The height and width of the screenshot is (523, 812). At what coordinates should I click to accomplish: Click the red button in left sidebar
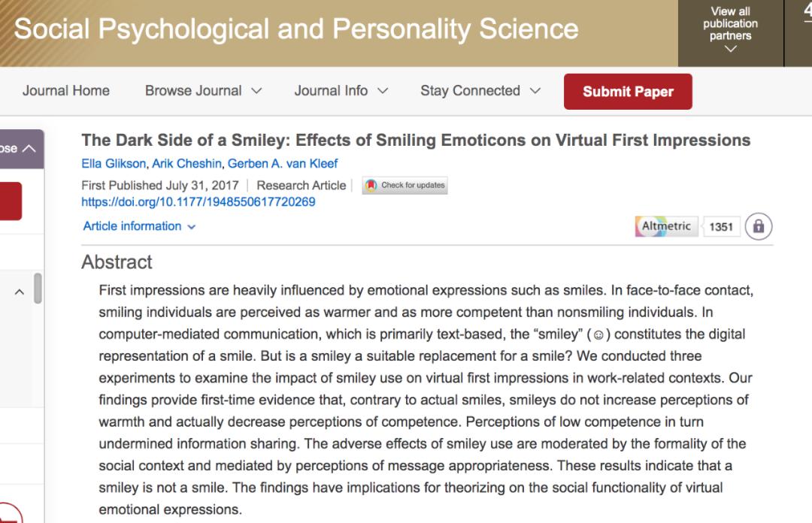pos(11,201)
